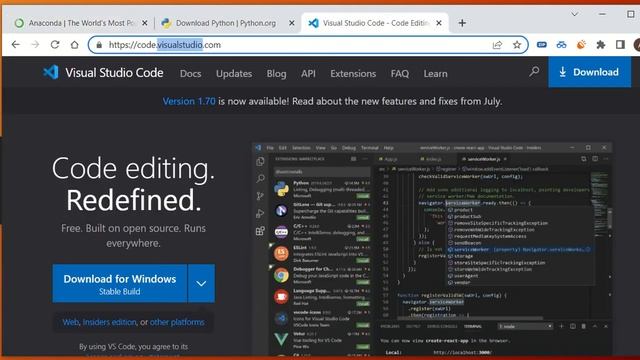This screenshot has height=360, width=640.
Task: Click the padlock site info icon
Action: [99, 45]
